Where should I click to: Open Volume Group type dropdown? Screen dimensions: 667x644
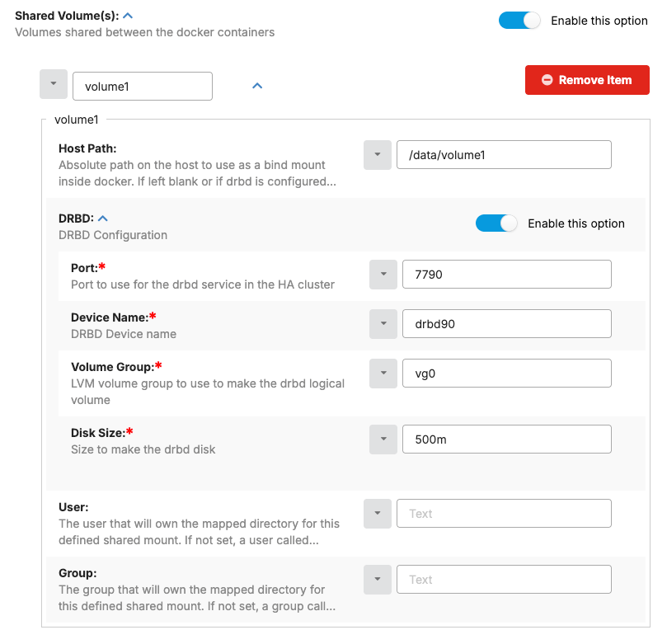(x=383, y=374)
